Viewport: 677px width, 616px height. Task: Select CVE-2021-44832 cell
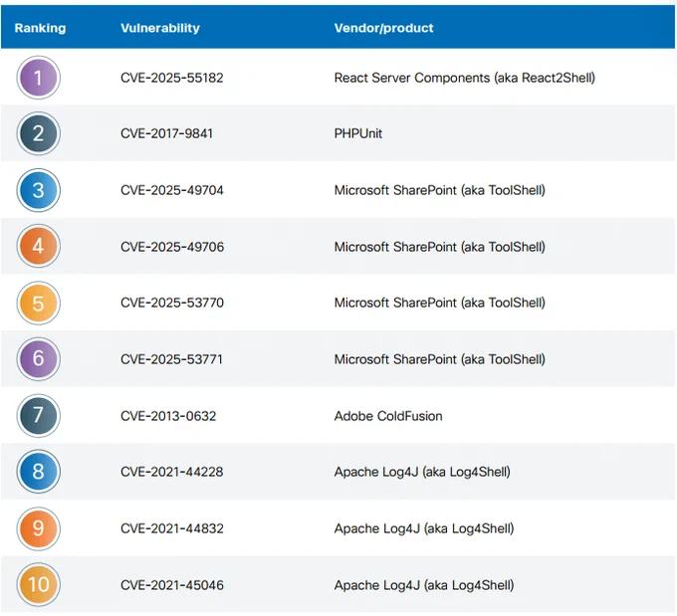click(172, 528)
